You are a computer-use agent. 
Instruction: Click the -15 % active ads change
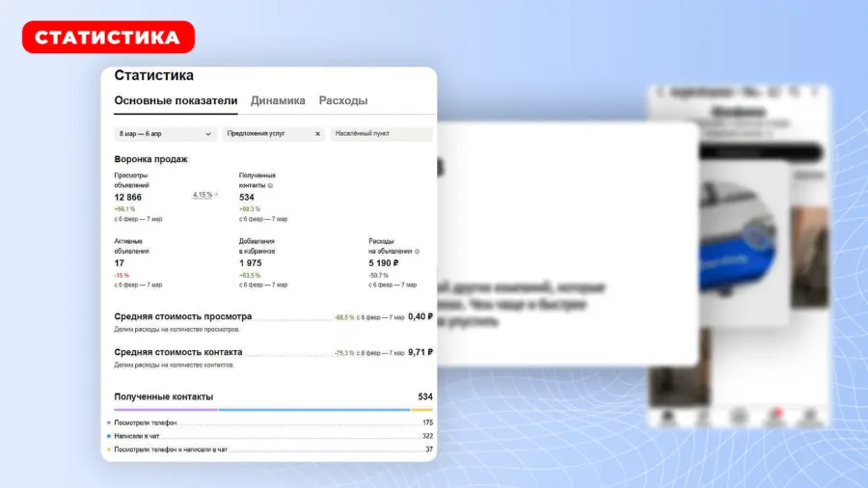122,276
